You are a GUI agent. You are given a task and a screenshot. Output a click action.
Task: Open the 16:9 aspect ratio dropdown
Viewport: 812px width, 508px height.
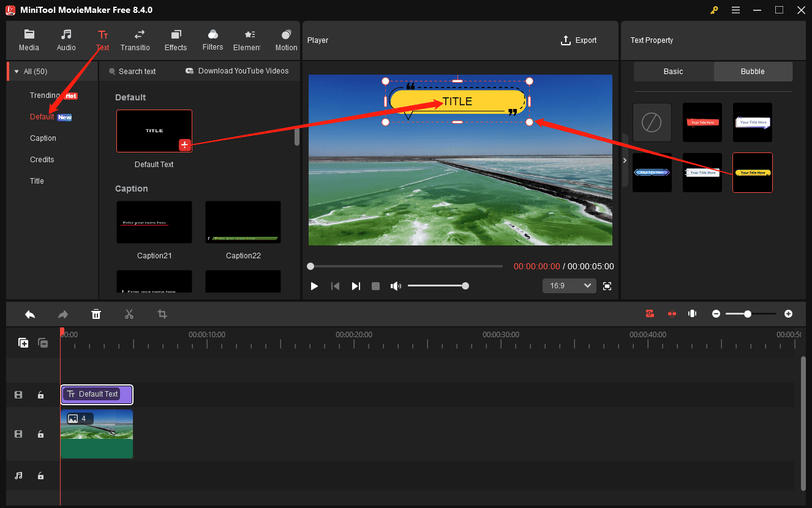pos(569,285)
